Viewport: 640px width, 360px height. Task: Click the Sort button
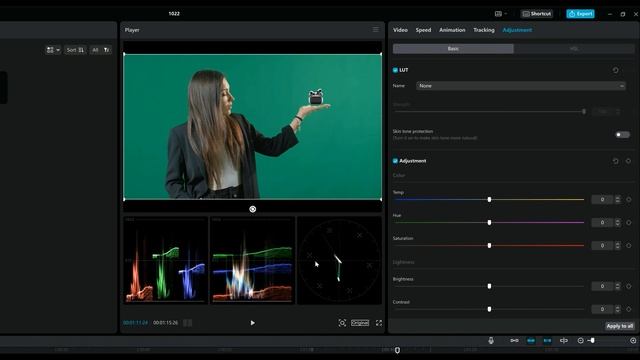pyautogui.click(x=75, y=50)
